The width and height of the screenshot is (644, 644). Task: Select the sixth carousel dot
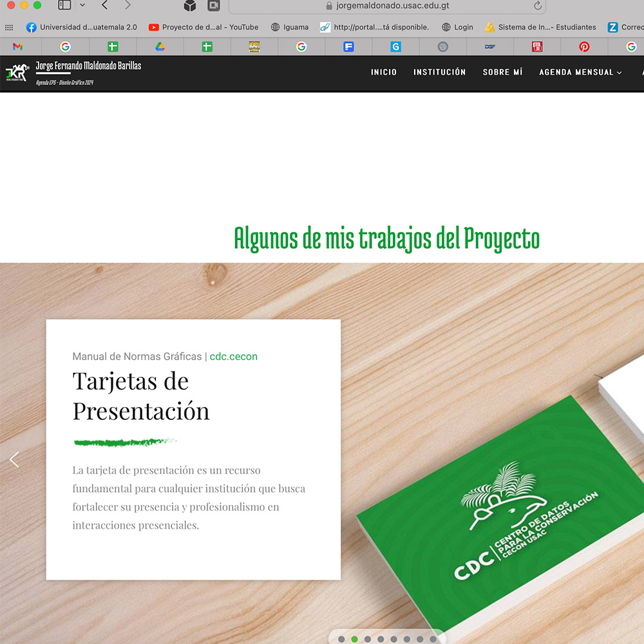(406, 639)
